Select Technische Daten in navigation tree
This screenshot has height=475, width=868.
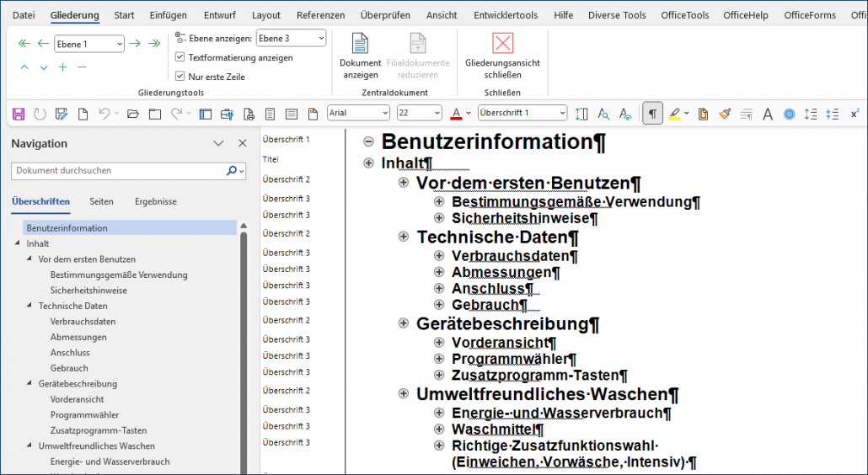coord(72,306)
